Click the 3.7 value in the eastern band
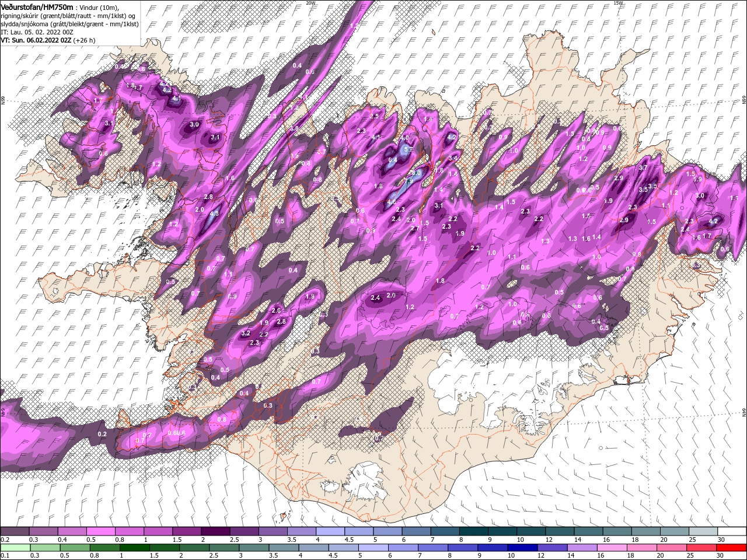The width and height of the screenshot is (747, 560). (643, 167)
